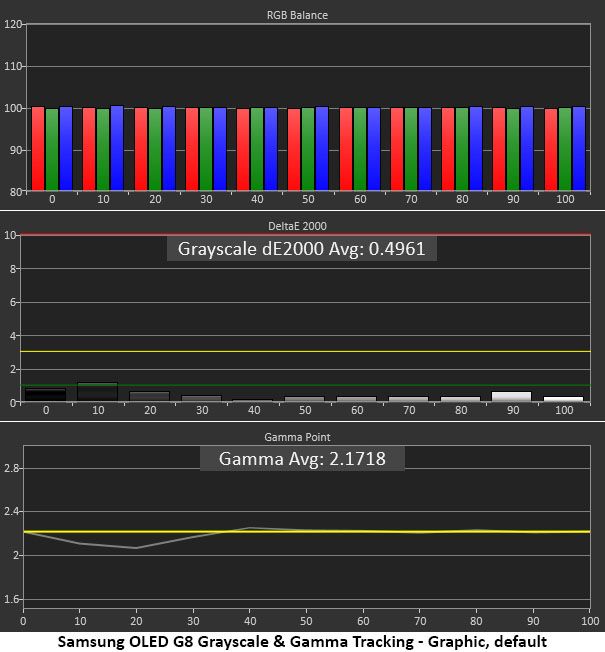Click the DeltaE bar at 60

tap(356, 399)
